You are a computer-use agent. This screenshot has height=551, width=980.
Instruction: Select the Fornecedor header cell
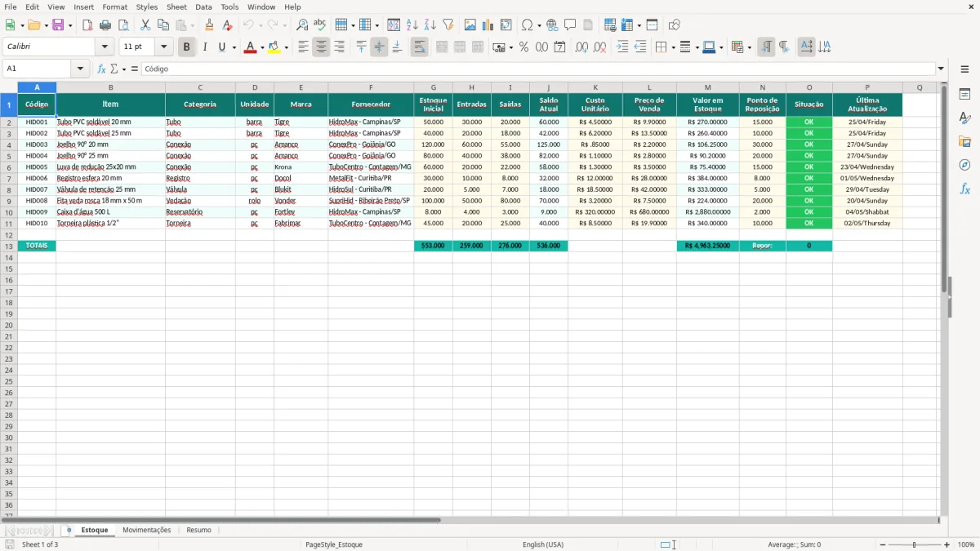tap(371, 104)
